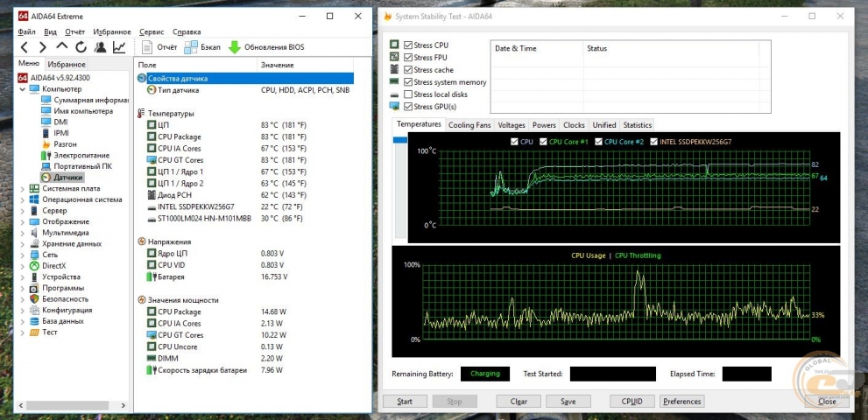Viewport: 868px width, 420px height.
Task: Switch to Clocks tab
Action: pos(574,125)
